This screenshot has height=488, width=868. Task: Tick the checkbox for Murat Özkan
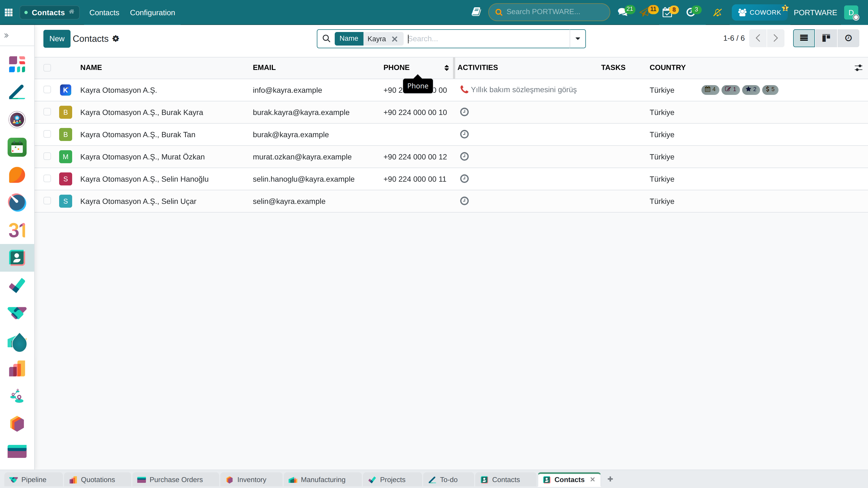click(x=47, y=156)
